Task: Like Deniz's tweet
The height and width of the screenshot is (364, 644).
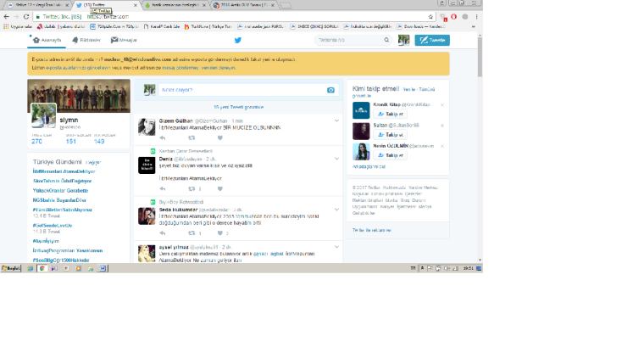Action: (220, 189)
